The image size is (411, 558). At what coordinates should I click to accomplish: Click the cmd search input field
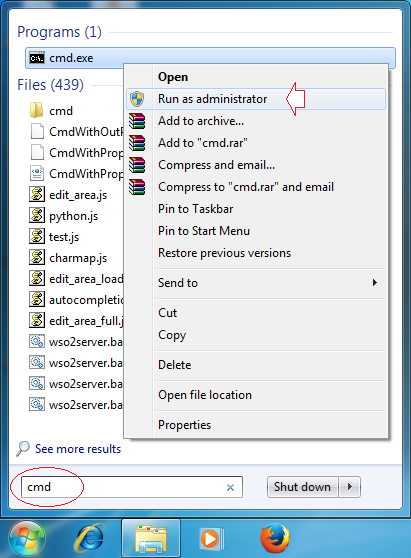point(132,487)
